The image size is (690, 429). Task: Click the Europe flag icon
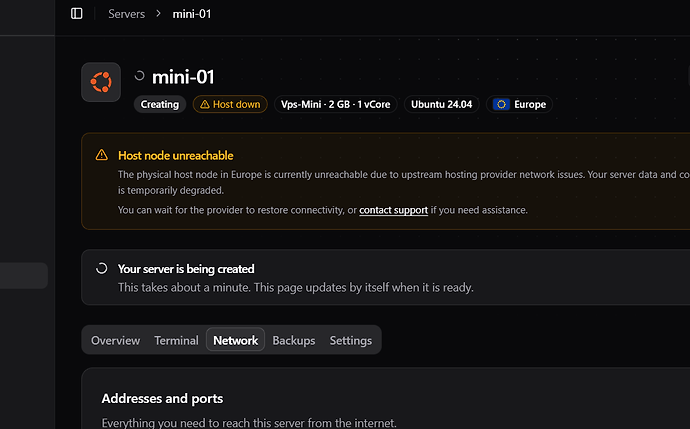point(501,104)
